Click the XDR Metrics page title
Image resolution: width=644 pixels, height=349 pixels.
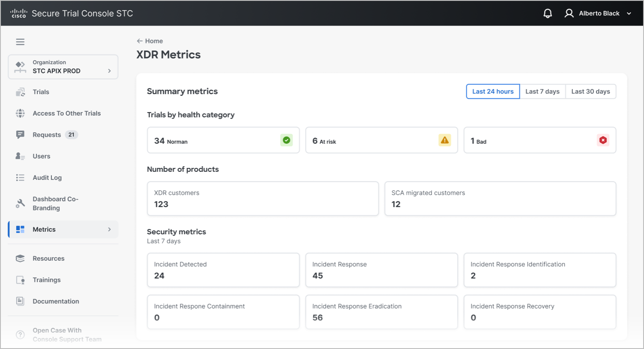(168, 55)
